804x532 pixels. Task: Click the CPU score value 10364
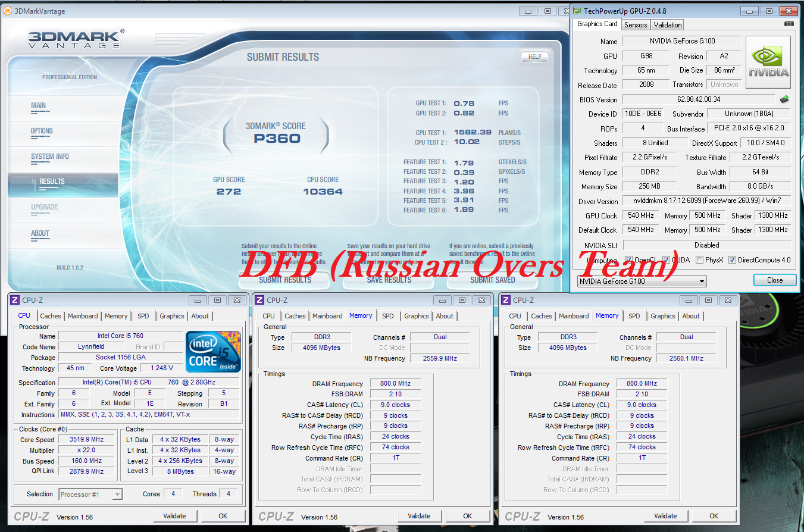tap(323, 192)
